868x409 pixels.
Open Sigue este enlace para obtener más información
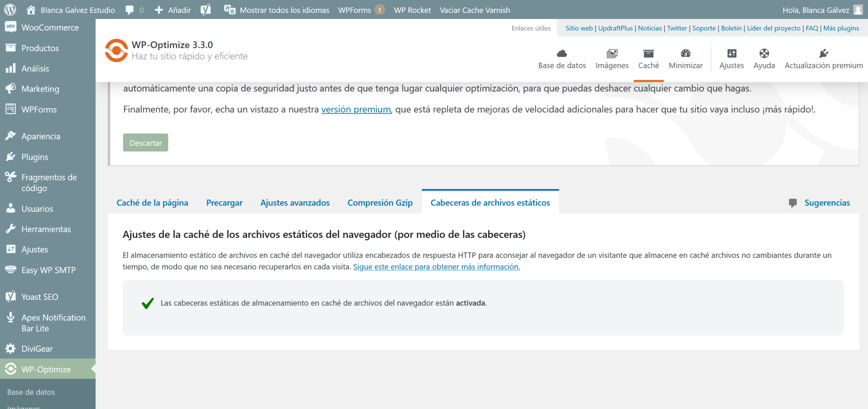pos(436,267)
